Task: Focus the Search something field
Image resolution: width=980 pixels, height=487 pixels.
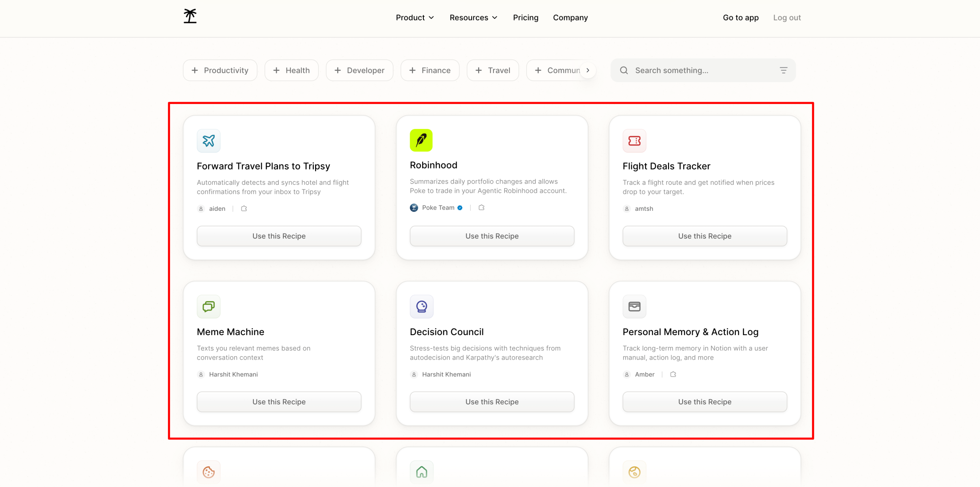Action: click(x=703, y=70)
